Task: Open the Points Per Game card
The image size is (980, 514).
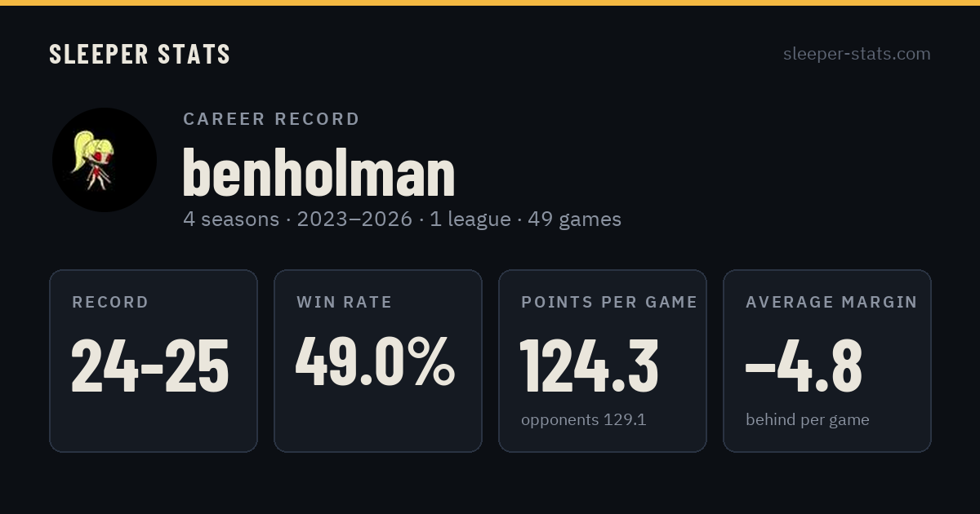Action: 603,361
